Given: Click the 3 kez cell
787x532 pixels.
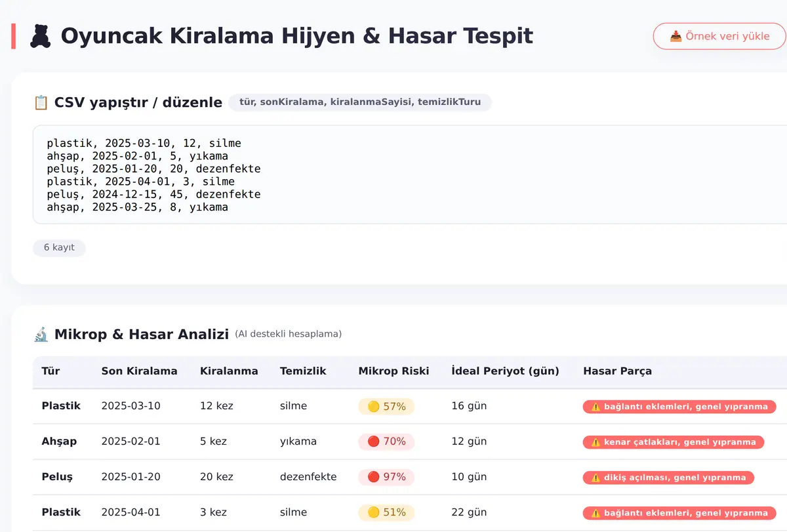Looking at the screenshot, I should point(214,512).
